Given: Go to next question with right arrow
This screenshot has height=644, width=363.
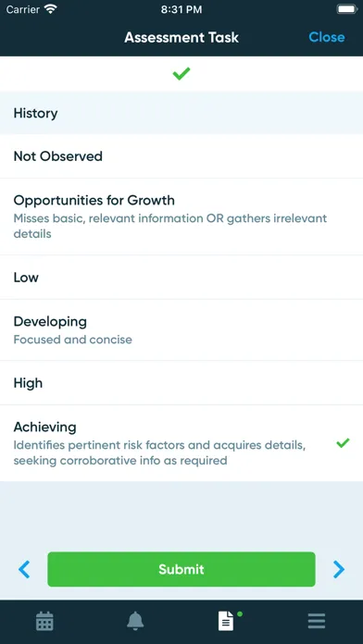Looking at the screenshot, I should point(339,569).
